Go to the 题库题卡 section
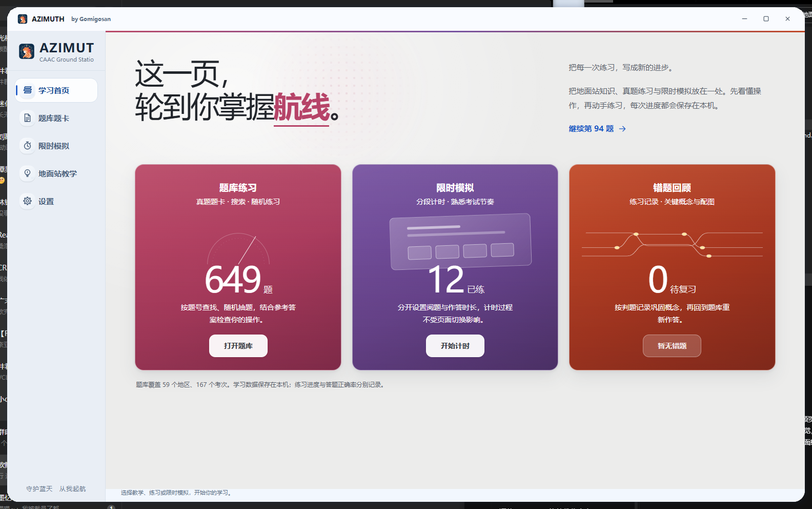 pos(56,118)
